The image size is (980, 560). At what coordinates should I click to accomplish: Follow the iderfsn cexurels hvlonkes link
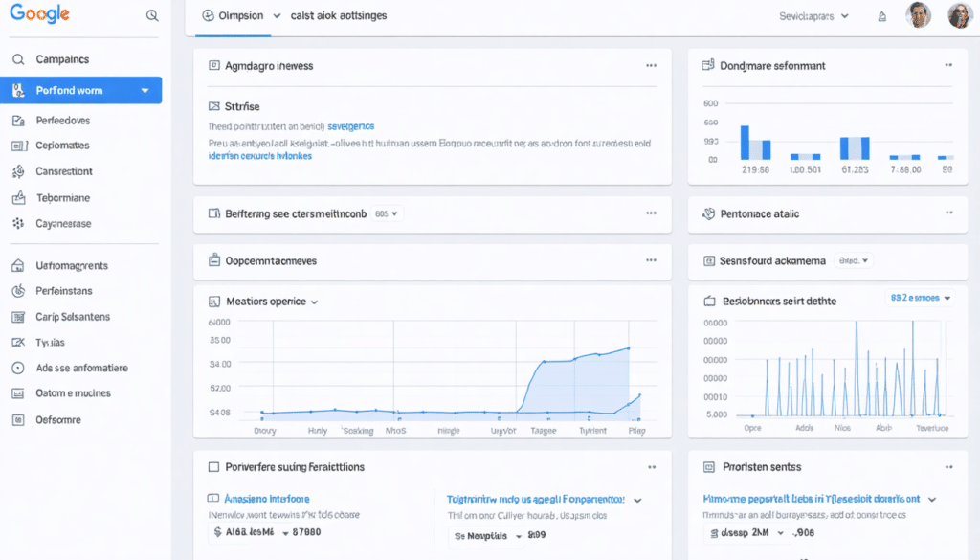[260, 156]
